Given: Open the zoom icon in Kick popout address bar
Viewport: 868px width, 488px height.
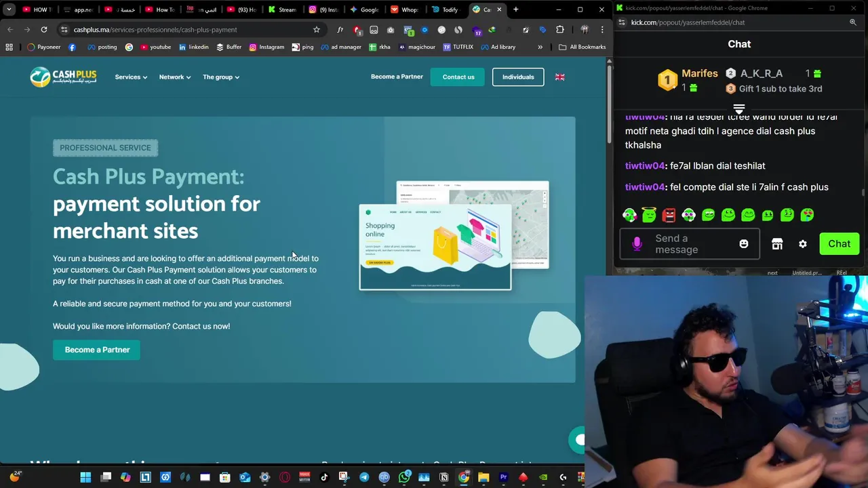Looking at the screenshot, I should pyautogui.click(x=853, y=22).
